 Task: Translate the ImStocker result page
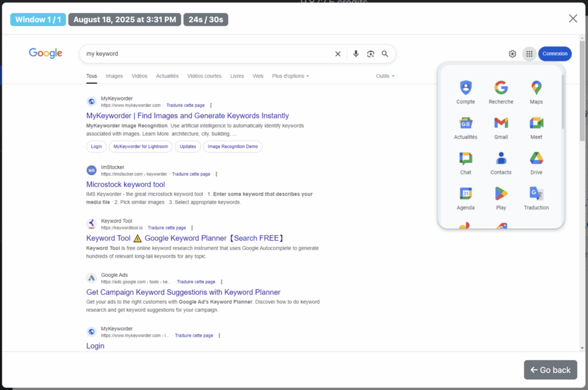pos(191,174)
